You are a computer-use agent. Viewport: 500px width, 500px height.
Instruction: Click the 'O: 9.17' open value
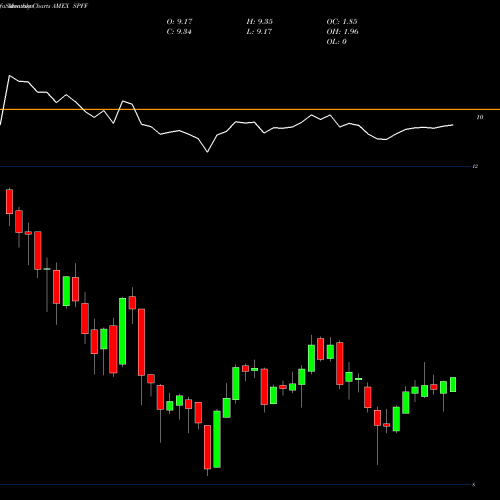[179, 22]
